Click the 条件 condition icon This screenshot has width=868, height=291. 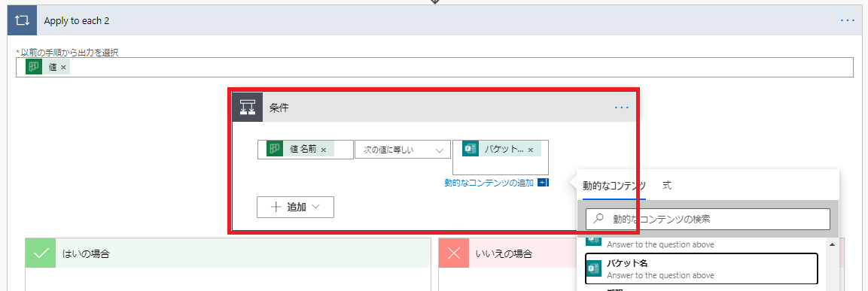point(247,108)
